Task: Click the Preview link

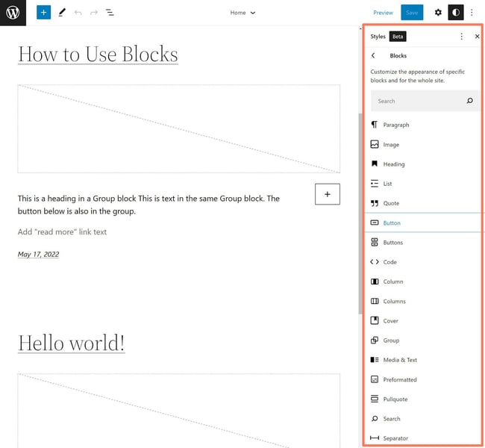Action: pos(383,13)
